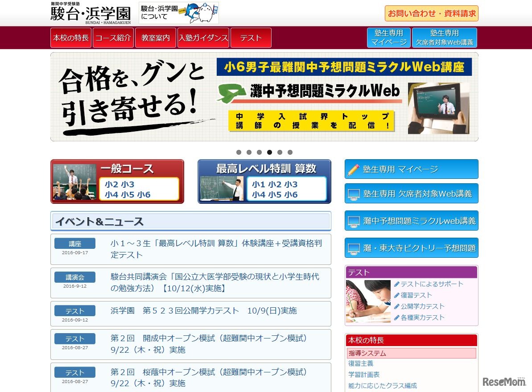Screen dimensions: 532x392
Task: Click pencil icon beside 各種実力テスト
Action: 396,318
